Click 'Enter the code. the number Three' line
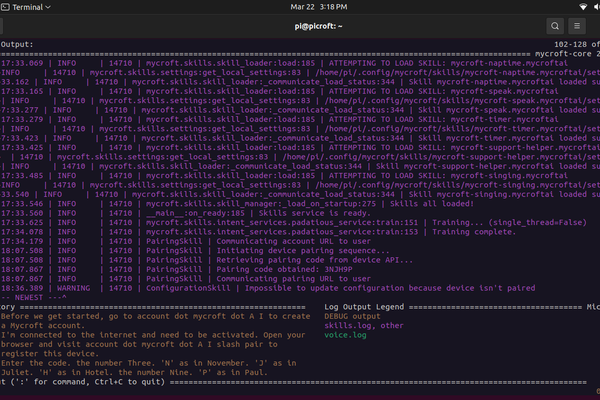The image size is (600, 400). (148, 363)
